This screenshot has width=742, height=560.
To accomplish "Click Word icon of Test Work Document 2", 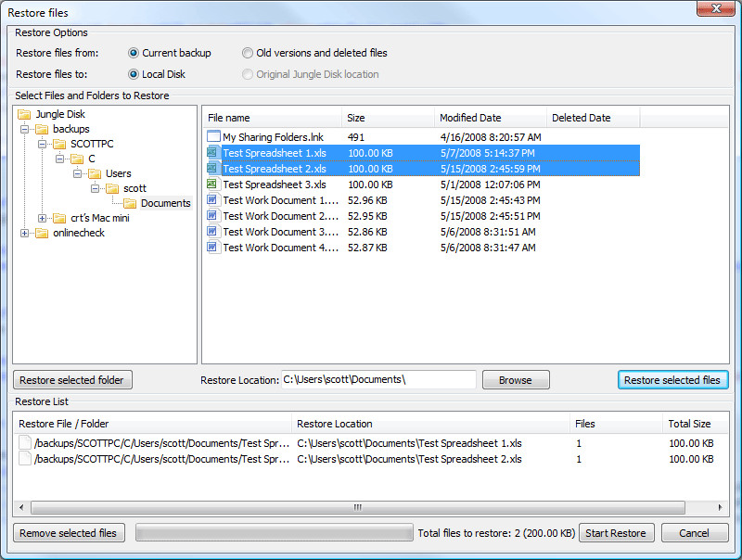I will click(x=213, y=216).
